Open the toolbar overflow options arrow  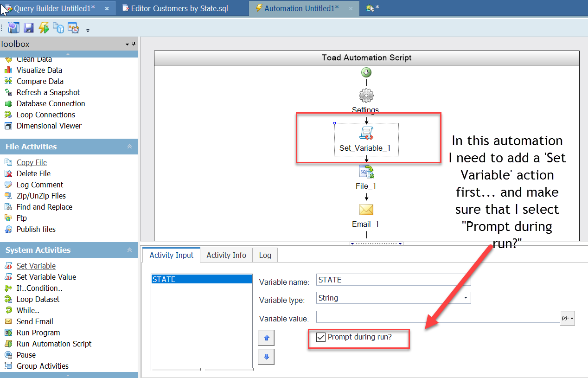(88, 31)
